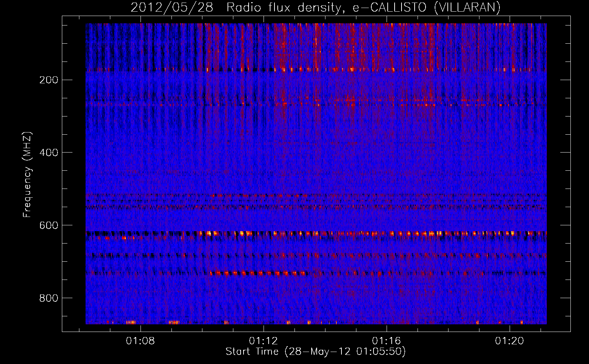This screenshot has height=364, width=589.
Task: Click the 01:20 time tick label
Action: [x=509, y=341]
